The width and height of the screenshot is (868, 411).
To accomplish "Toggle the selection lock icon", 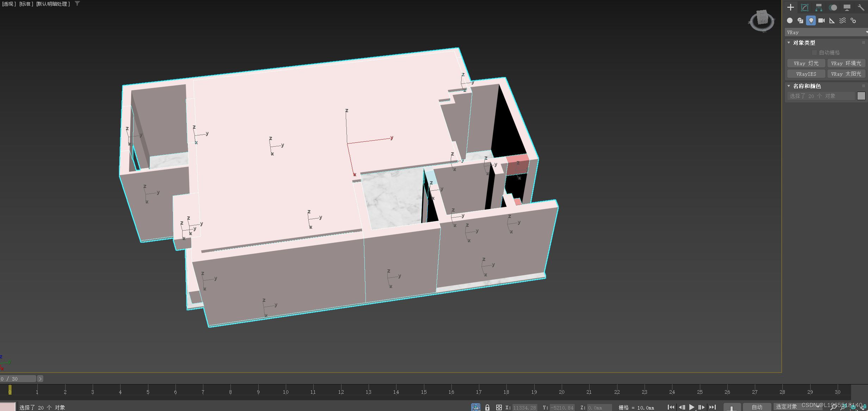I will [487, 407].
